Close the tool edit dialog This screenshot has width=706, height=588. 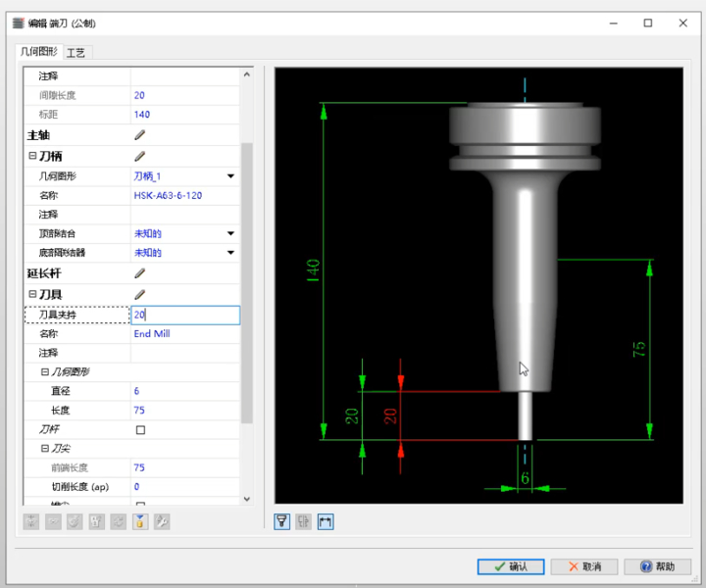(683, 23)
